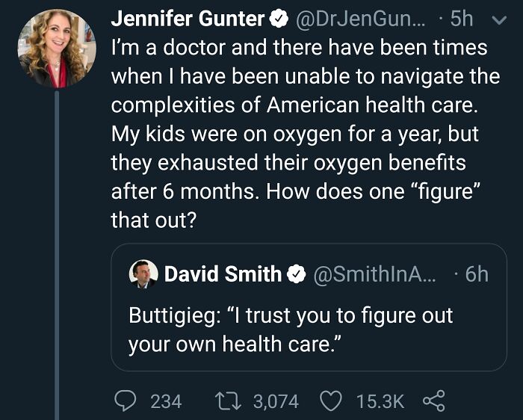View the 3,074 retweets count
523x420 pixels.
pos(276,401)
